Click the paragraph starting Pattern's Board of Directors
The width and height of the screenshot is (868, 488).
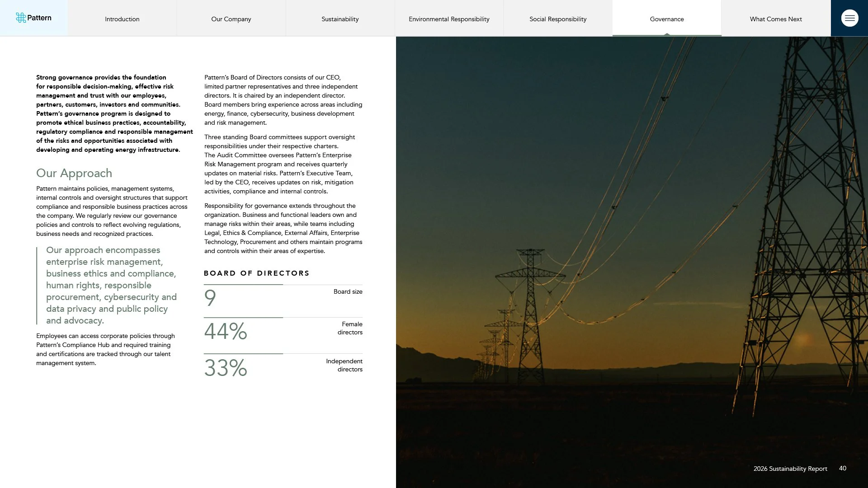point(283,100)
